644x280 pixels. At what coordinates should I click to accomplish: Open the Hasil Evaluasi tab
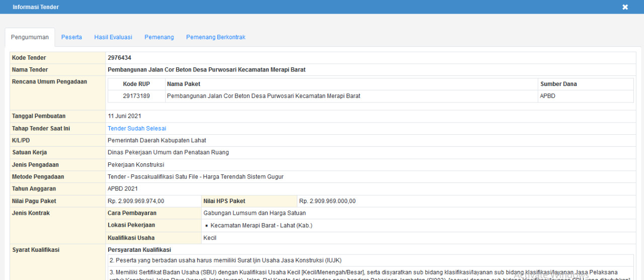tap(113, 37)
